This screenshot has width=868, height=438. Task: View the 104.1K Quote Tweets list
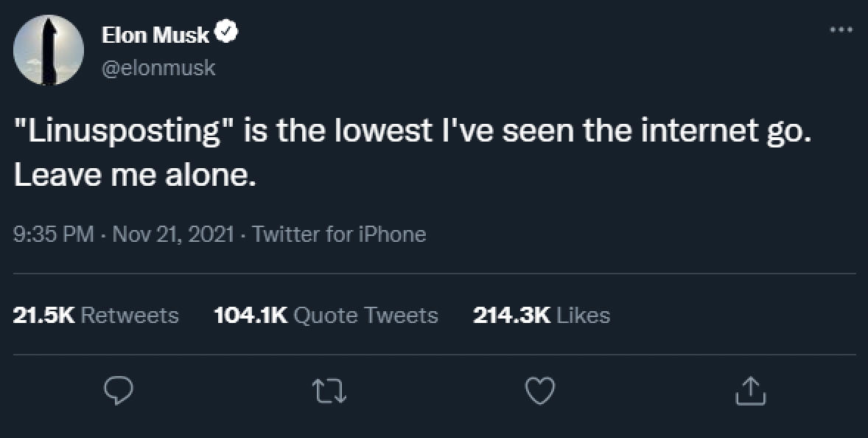pos(326,316)
